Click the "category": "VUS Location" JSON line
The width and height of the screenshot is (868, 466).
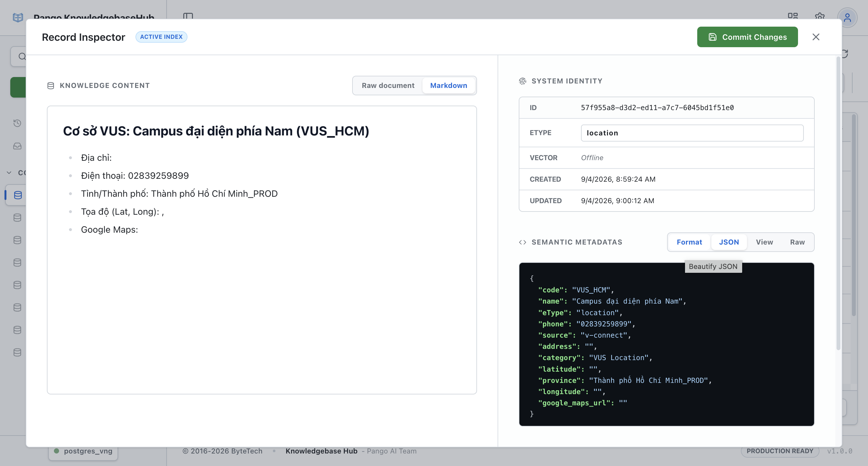click(595, 358)
